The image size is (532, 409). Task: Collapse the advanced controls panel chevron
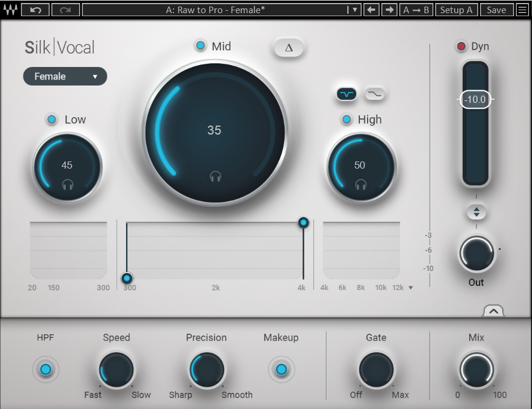[x=494, y=310]
